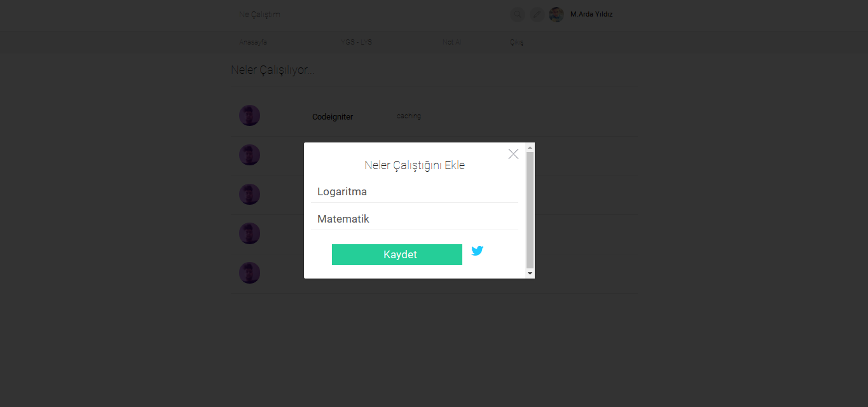This screenshot has width=868, height=407.
Task: Open M.Arda Yıldız profile avatar
Action: (x=556, y=15)
